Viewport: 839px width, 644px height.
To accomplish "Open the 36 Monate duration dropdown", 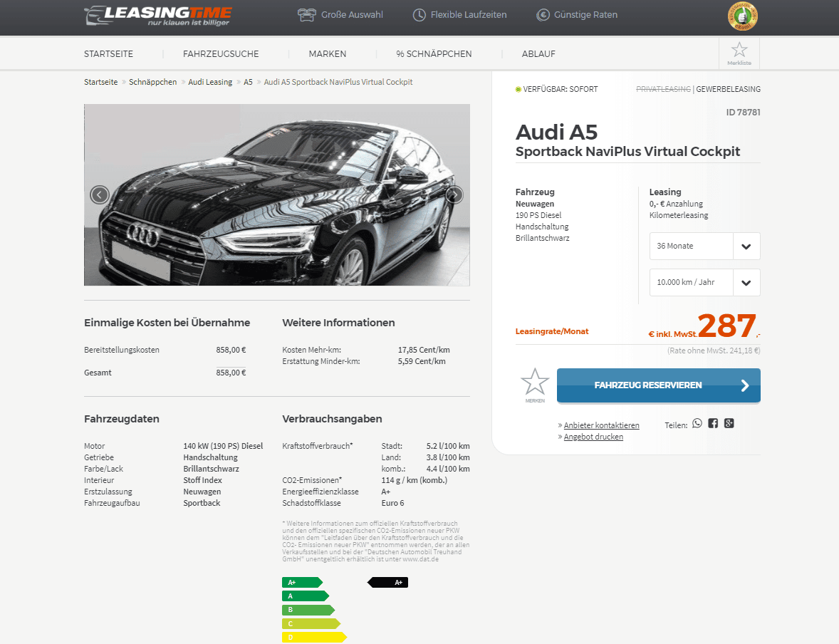I will click(x=704, y=246).
